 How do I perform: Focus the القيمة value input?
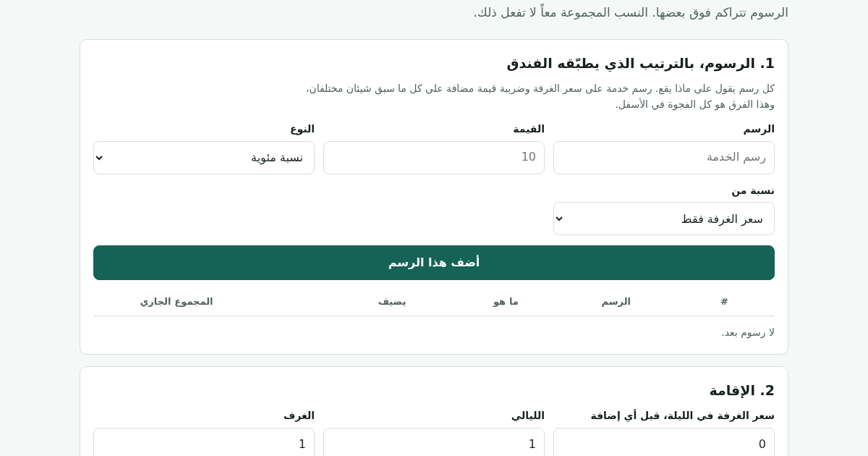(x=434, y=158)
